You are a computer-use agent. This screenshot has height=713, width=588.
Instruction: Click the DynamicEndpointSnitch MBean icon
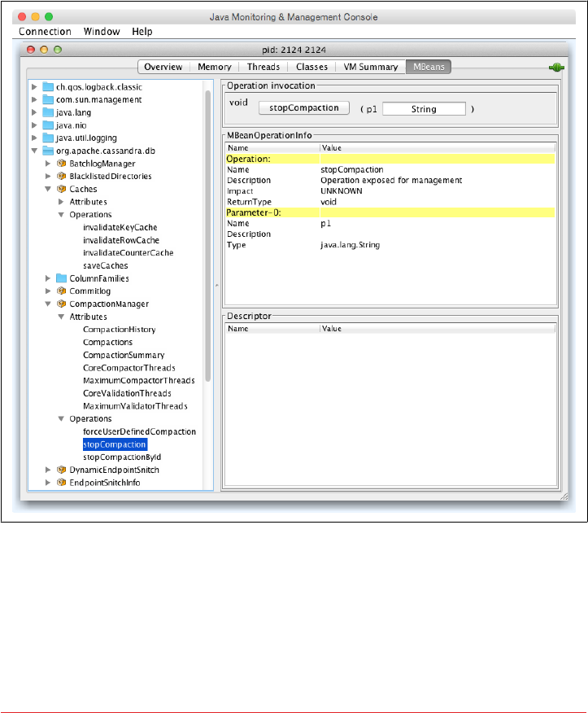coord(61,470)
